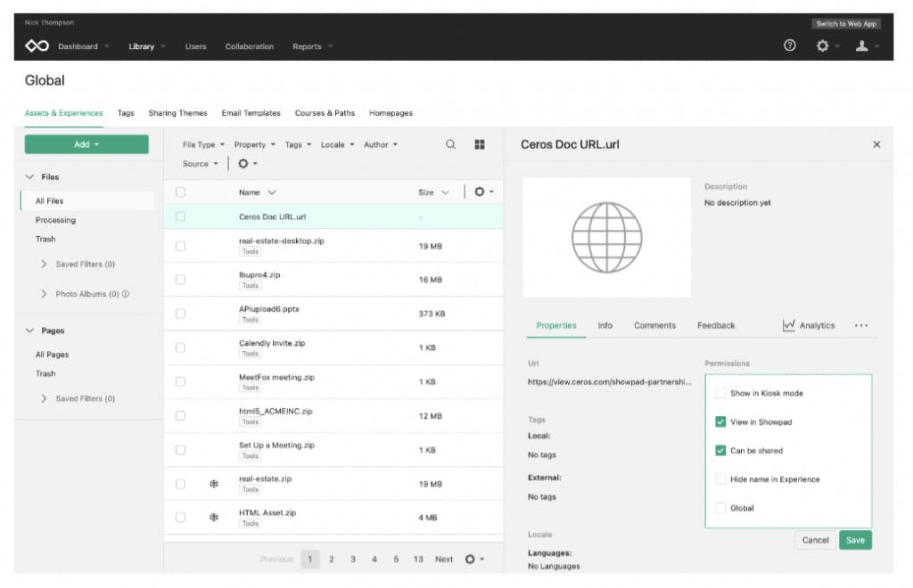Viewport: 913px width, 588px height.
Task: Click the search magnifier icon
Action: pyautogui.click(x=450, y=144)
